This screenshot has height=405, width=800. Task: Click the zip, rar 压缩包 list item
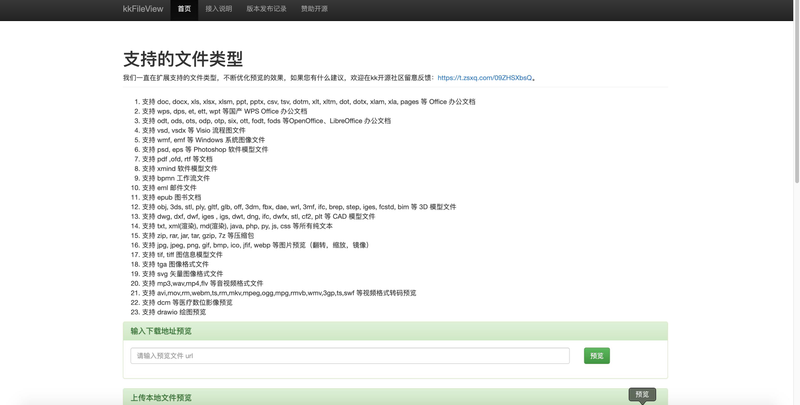pyautogui.click(x=198, y=236)
